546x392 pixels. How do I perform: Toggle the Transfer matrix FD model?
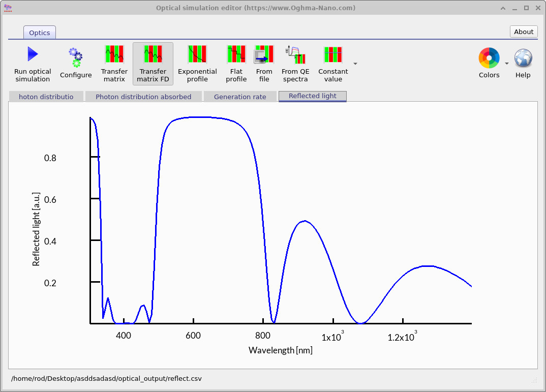pyautogui.click(x=153, y=64)
